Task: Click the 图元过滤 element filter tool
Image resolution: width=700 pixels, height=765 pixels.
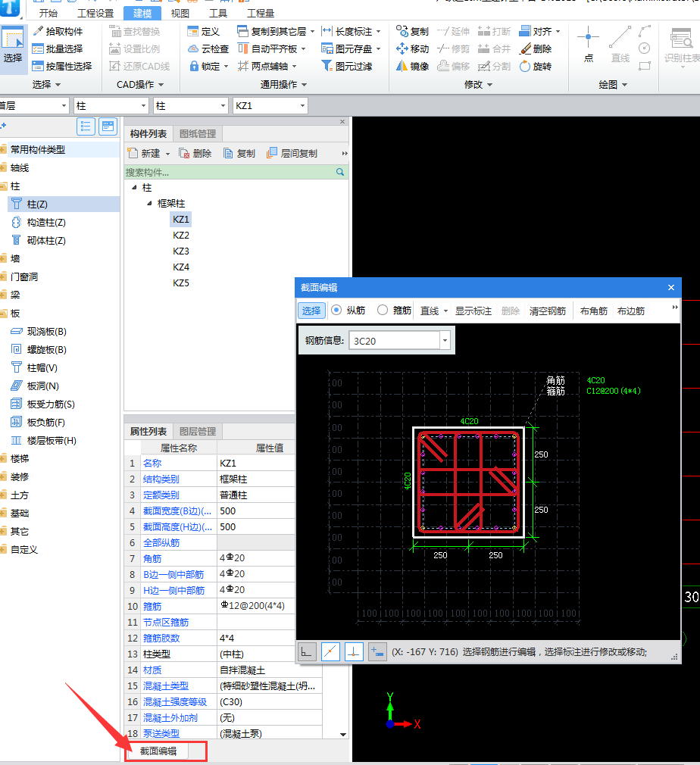Action: click(347, 67)
